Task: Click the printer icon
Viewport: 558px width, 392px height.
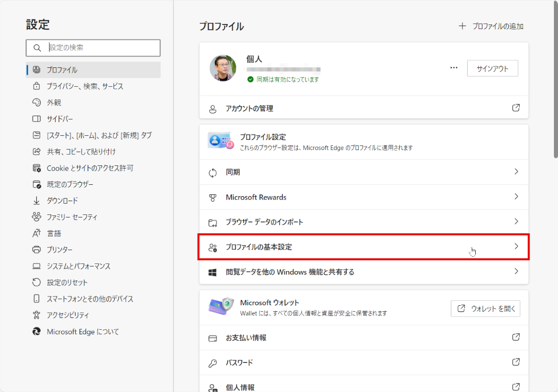Action: [37, 250]
